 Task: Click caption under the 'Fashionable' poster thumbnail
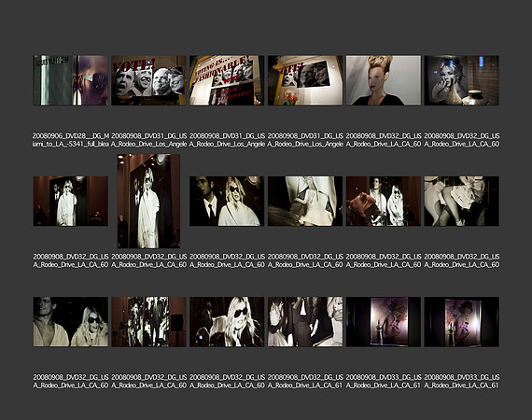(x=227, y=140)
